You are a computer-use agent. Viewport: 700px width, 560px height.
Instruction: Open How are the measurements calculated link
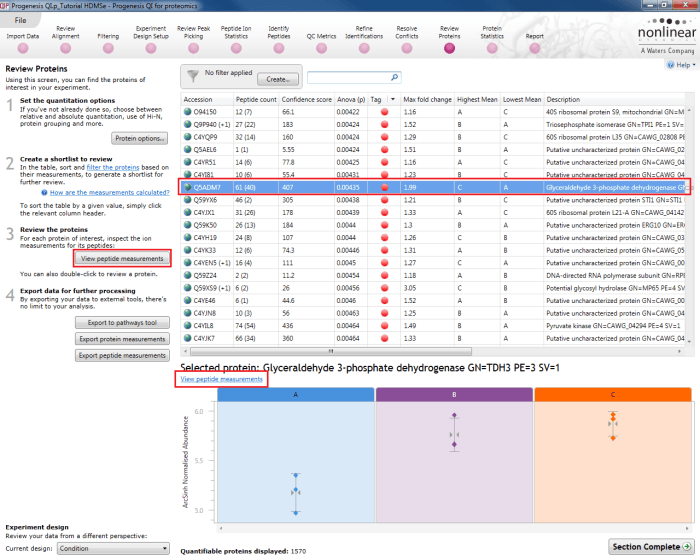pyautogui.click(x=110, y=192)
